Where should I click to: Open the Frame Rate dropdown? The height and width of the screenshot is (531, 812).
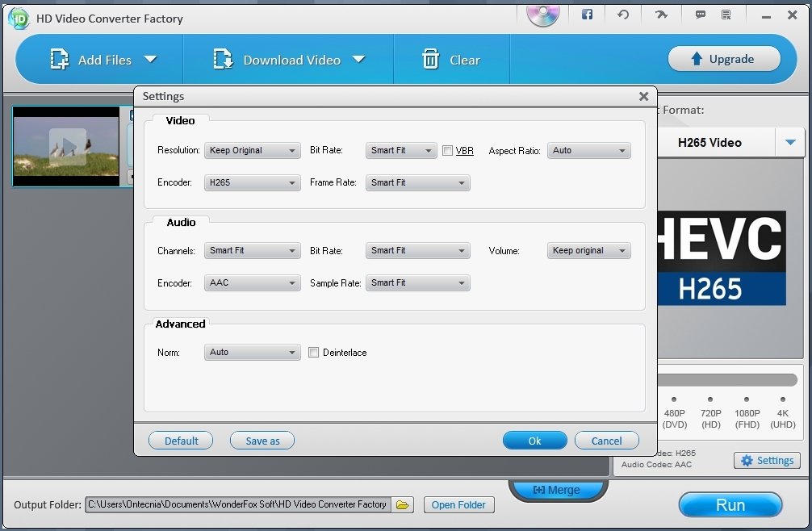click(417, 182)
